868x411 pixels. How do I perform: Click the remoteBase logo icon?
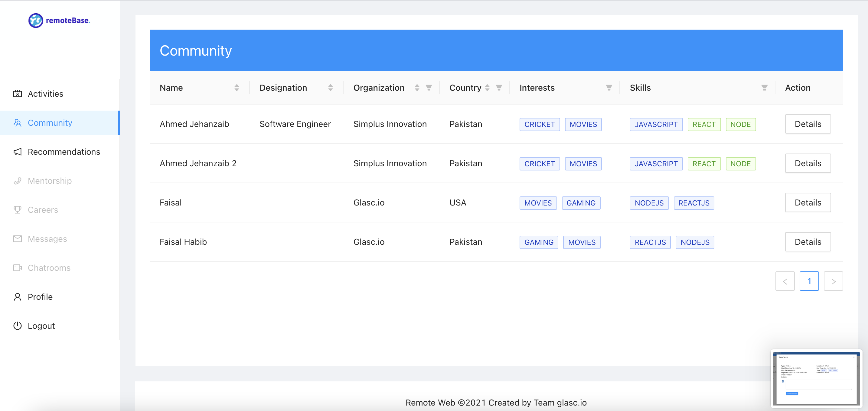click(35, 21)
